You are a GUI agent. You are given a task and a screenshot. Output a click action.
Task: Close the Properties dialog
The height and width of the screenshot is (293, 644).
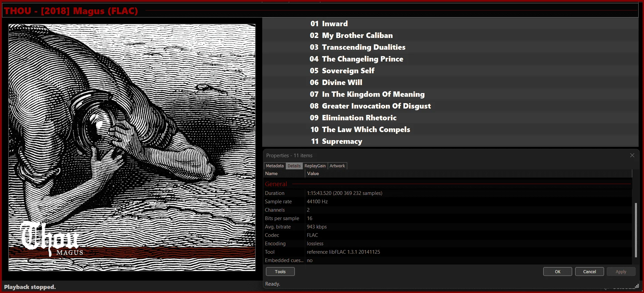pyautogui.click(x=632, y=155)
